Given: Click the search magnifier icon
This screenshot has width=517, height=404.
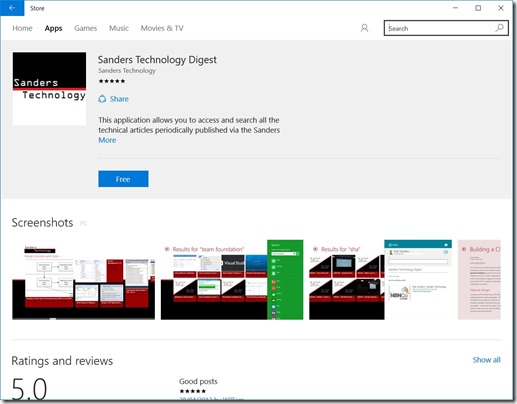Looking at the screenshot, I should (x=499, y=28).
